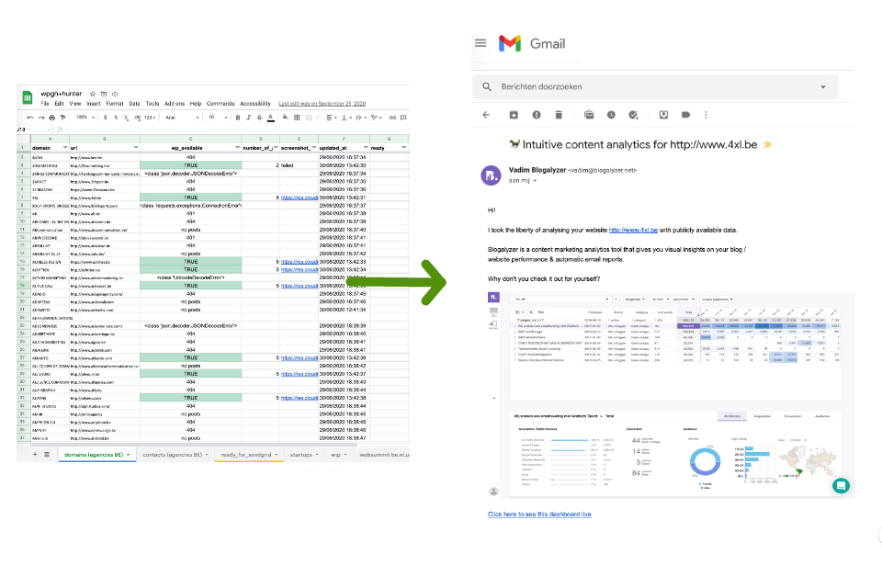Open all sheets list button
This screenshot has width=882, height=588.
pyautogui.click(x=47, y=455)
